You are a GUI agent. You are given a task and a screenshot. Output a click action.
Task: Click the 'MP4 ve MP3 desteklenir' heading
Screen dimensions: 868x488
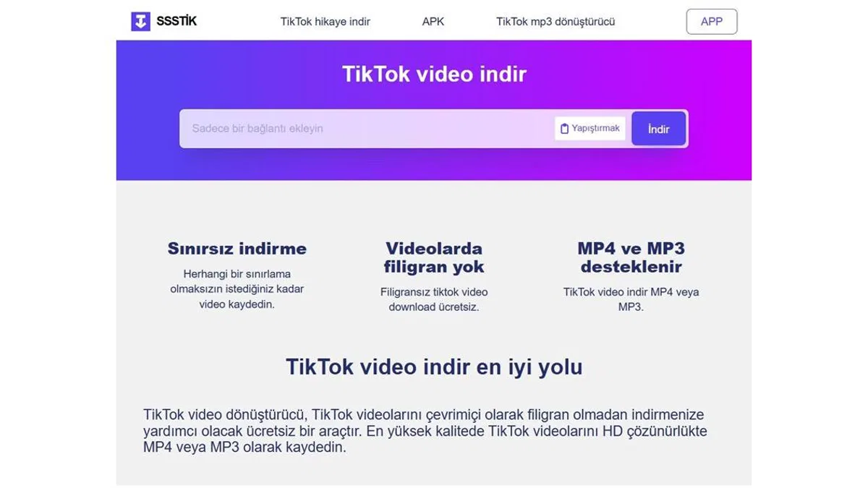pyautogui.click(x=631, y=257)
